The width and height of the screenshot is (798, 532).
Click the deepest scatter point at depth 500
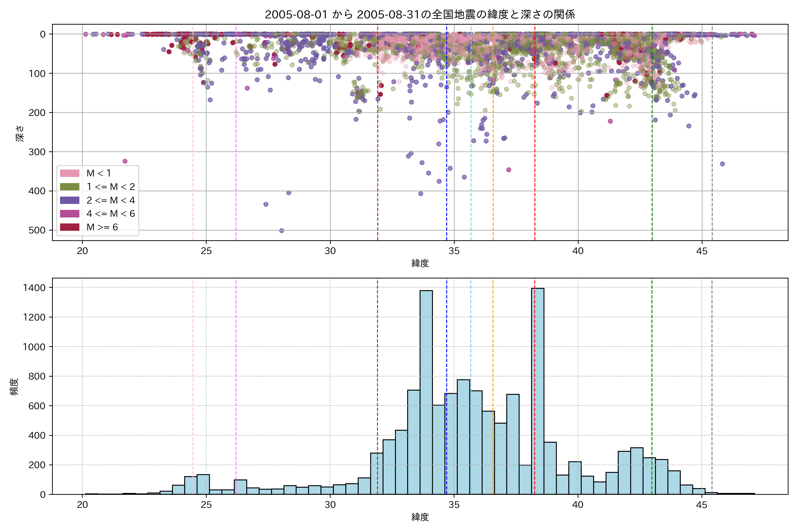tap(282, 231)
